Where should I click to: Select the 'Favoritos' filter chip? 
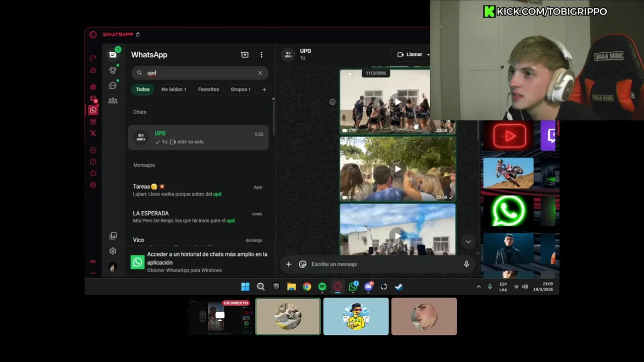(x=208, y=89)
